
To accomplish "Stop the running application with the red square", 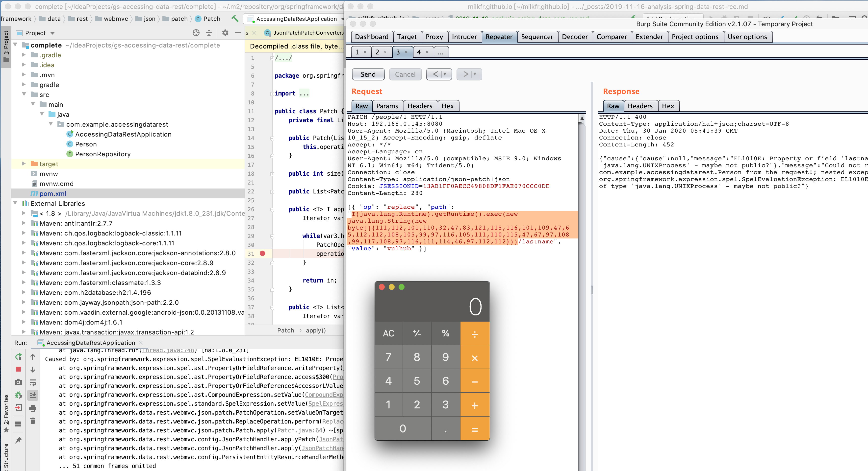I will tap(19, 369).
